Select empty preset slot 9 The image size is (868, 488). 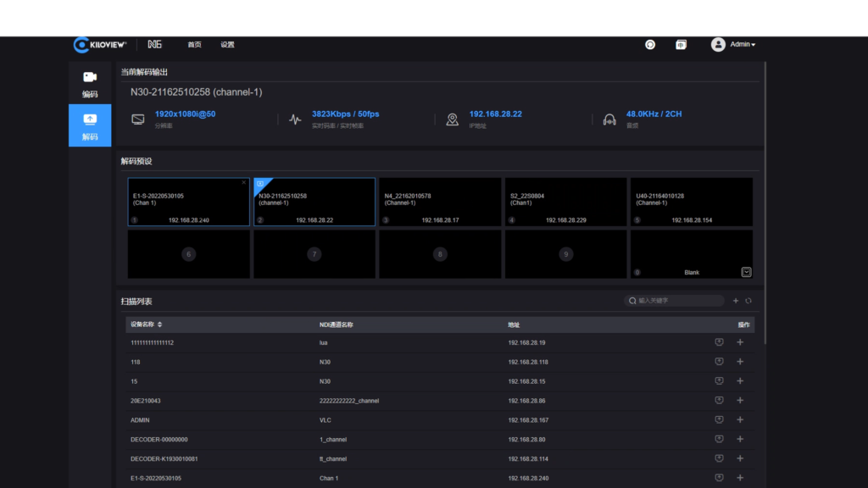click(565, 254)
